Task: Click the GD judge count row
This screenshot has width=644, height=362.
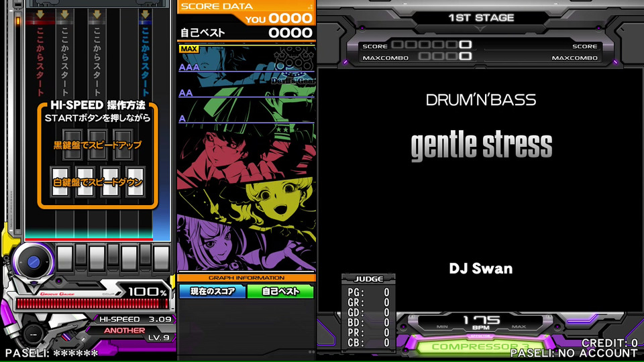Action: coord(368,312)
